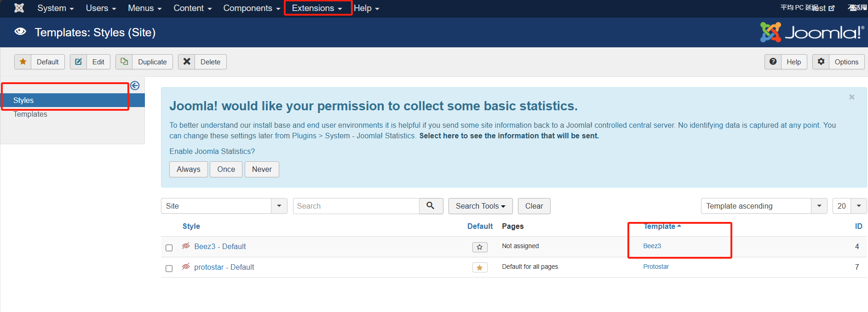Open the Template ascending sort dropdown
Image resolution: width=868 pixels, height=312 pixels.
(764, 206)
